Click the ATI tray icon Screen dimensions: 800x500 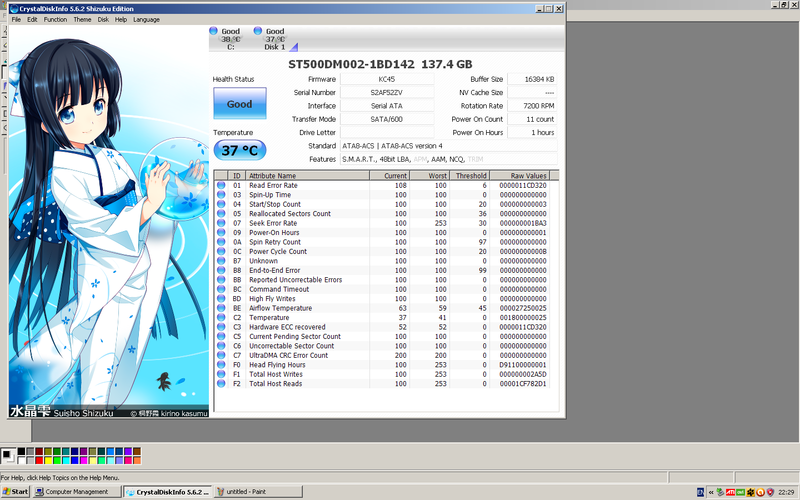(x=731, y=492)
